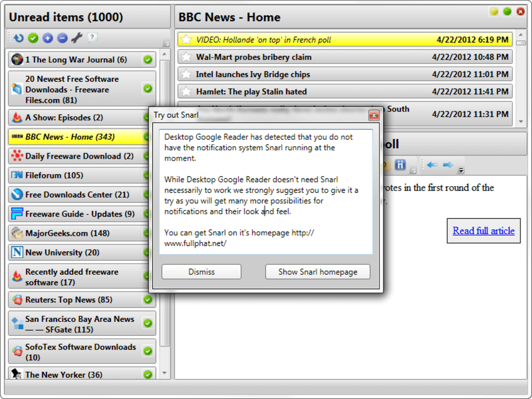Star the 'VIDEO: Hollande on top' article
The image size is (532, 399).
click(186, 40)
